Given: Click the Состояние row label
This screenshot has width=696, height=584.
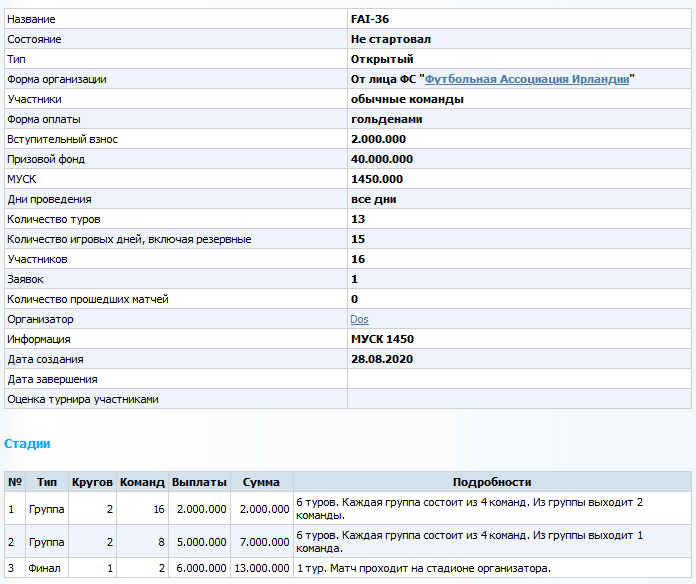Looking at the screenshot, I should 34,39.
